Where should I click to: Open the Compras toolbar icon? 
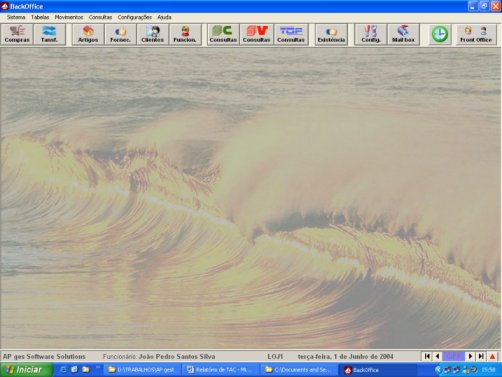pos(17,34)
